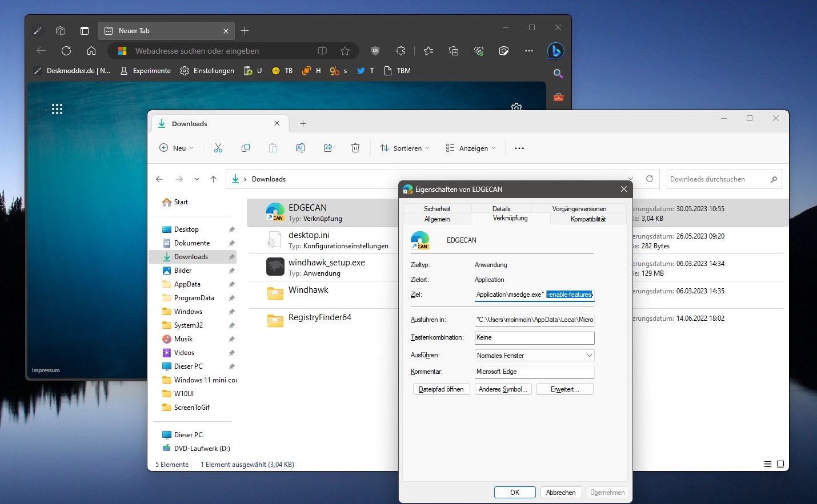The image size is (817, 504).
Task: Expand recent locations chevron in Explorer
Action: 197,179
